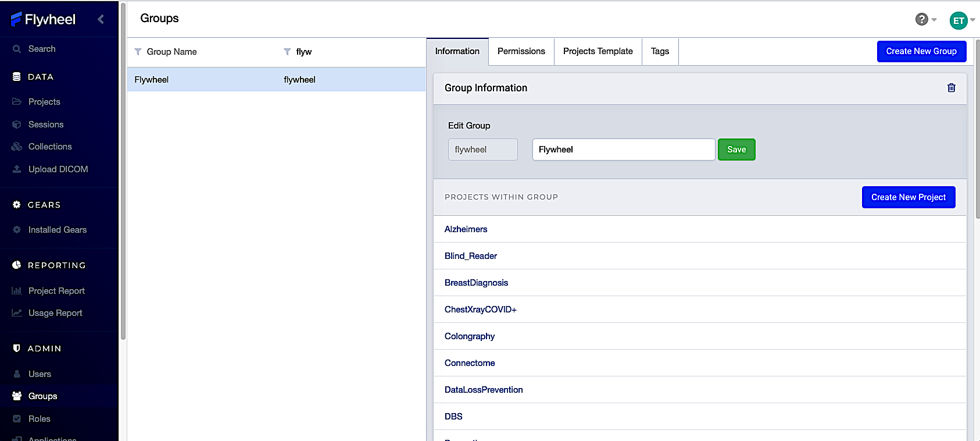Viewport: 980px width, 441px height.
Task: Open the Colongraphy project link
Action: pyautogui.click(x=470, y=336)
